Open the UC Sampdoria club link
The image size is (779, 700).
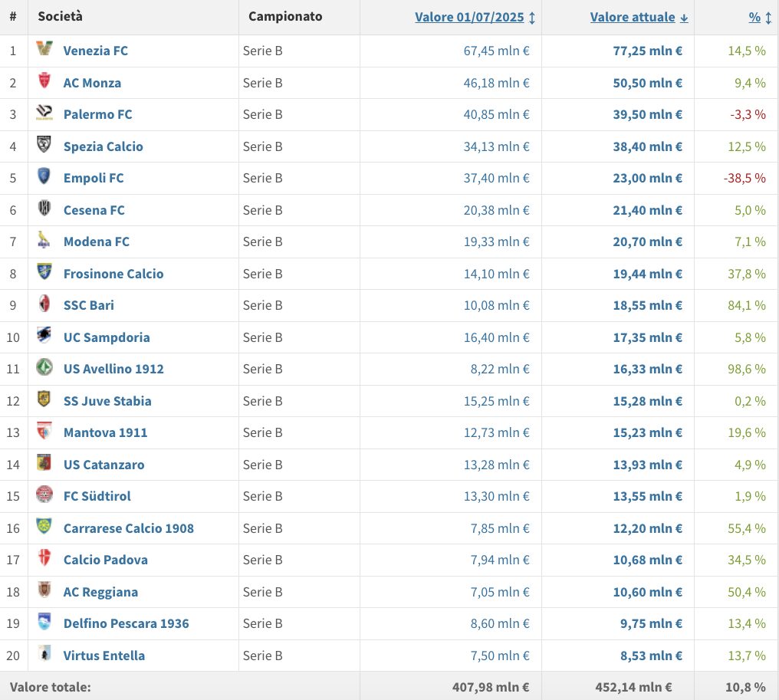(x=107, y=337)
